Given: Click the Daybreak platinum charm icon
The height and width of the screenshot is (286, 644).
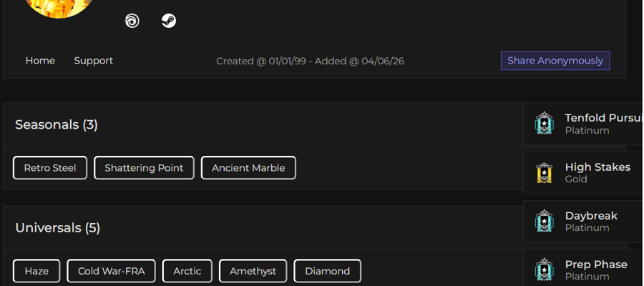Looking at the screenshot, I should point(545,221).
